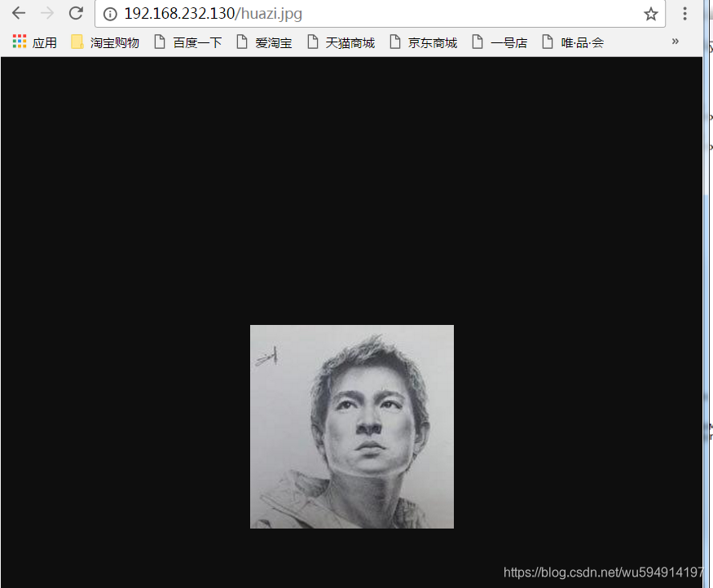Click the back navigation arrow
The height and width of the screenshot is (588, 713).
click(x=18, y=14)
